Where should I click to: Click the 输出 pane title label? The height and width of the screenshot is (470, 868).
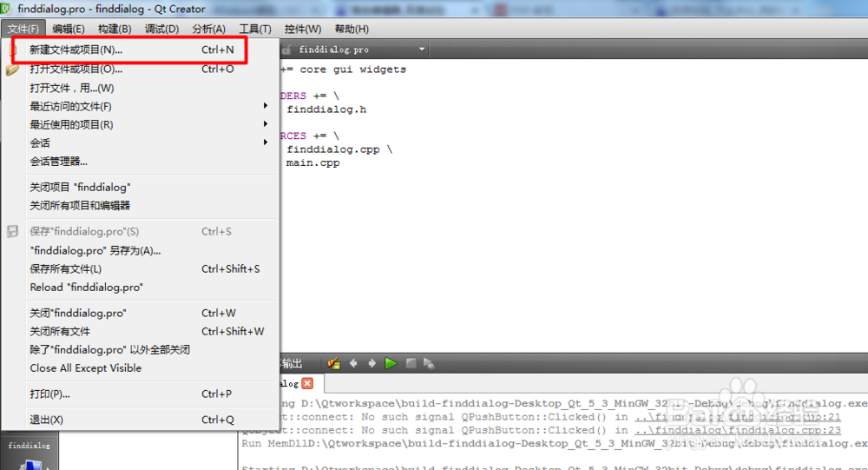click(292, 364)
